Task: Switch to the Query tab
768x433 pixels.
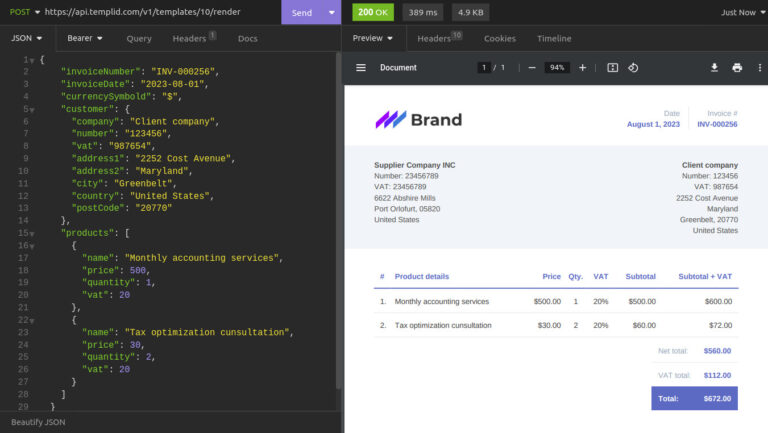Action: point(139,39)
